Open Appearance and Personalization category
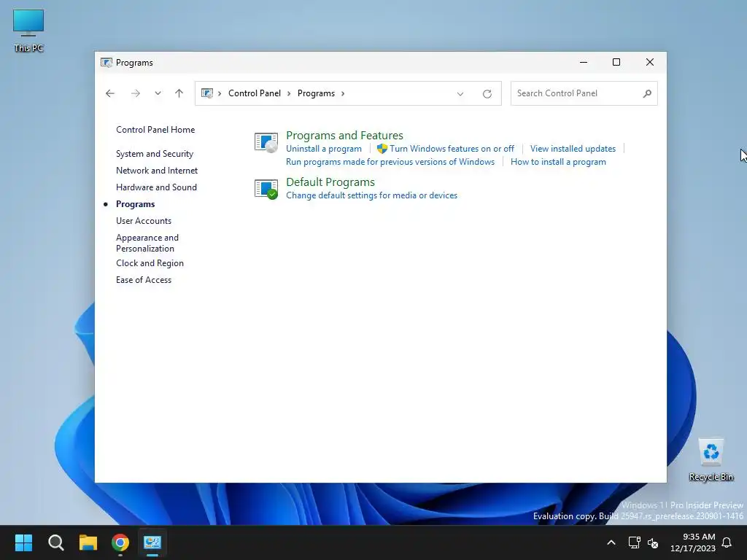 click(x=147, y=243)
